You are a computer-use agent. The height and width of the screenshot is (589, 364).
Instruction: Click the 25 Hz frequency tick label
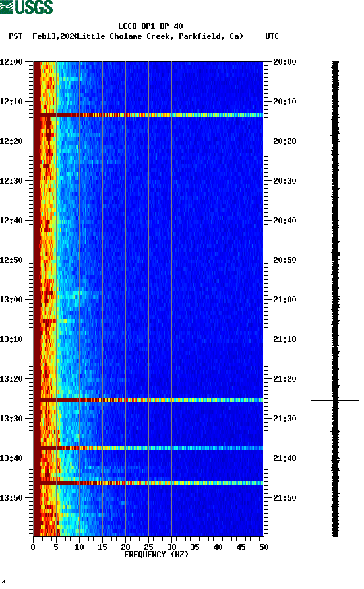coord(148,547)
